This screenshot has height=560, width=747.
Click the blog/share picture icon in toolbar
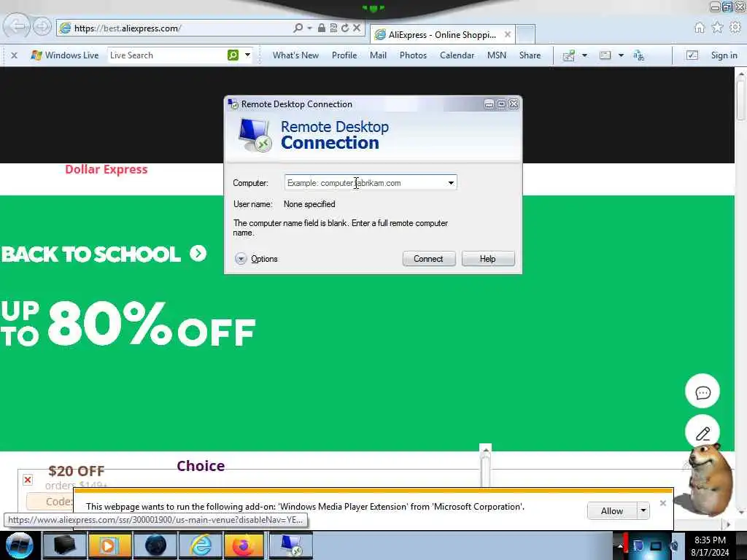(569, 55)
